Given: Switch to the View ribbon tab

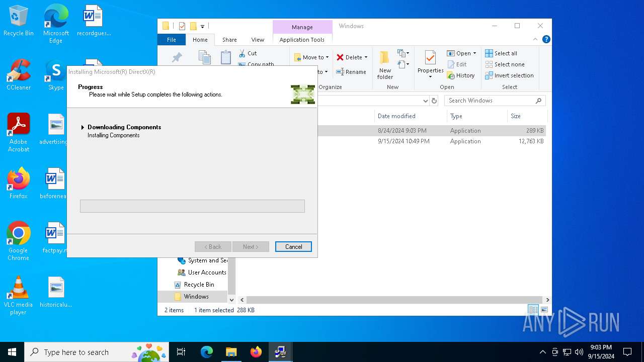Looking at the screenshot, I should click(x=258, y=40).
